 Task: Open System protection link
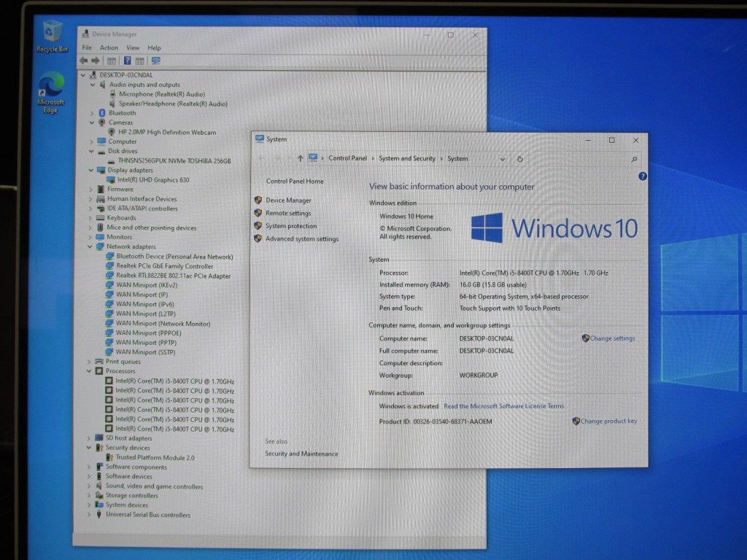pos(291,226)
